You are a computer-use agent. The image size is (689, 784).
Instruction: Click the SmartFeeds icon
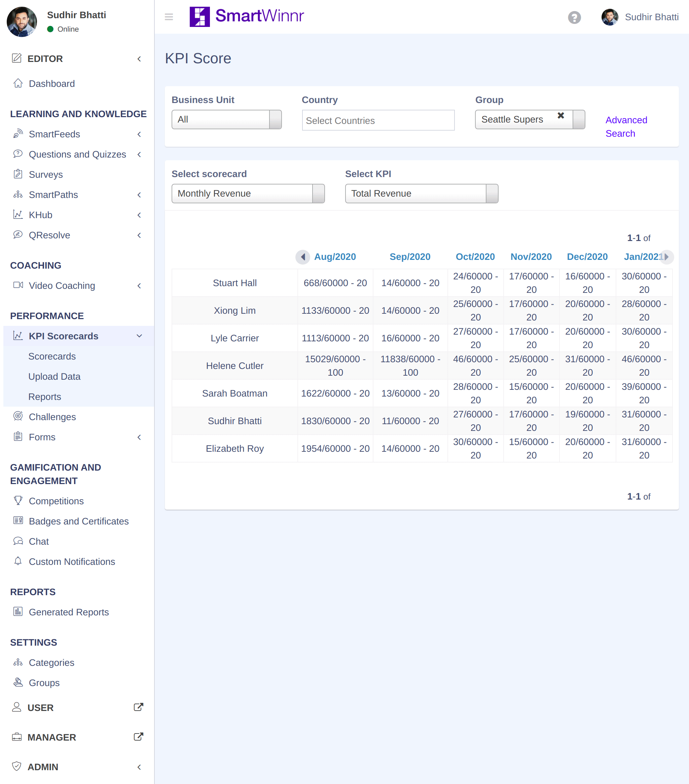[x=18, y=134]
